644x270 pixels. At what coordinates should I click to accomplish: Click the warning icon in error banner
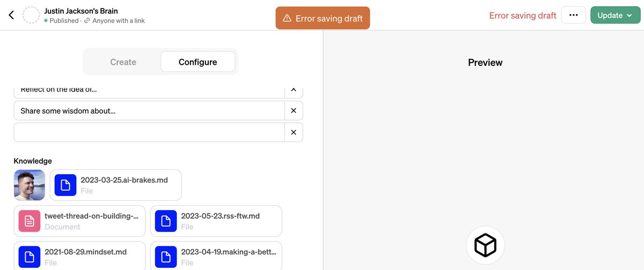click(287, 18)
